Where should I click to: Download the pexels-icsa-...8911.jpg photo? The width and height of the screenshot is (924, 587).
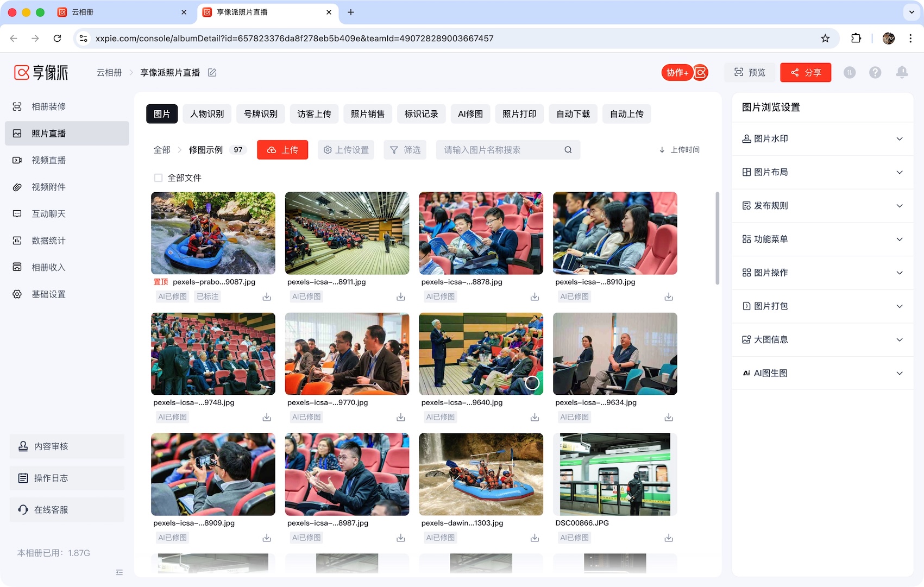coord(400,297)
